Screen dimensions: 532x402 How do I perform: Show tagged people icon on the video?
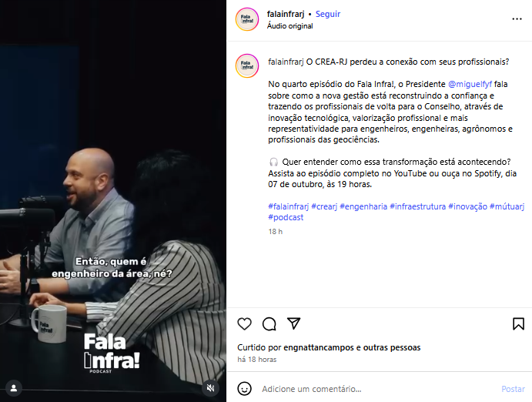tap(14, 387)
